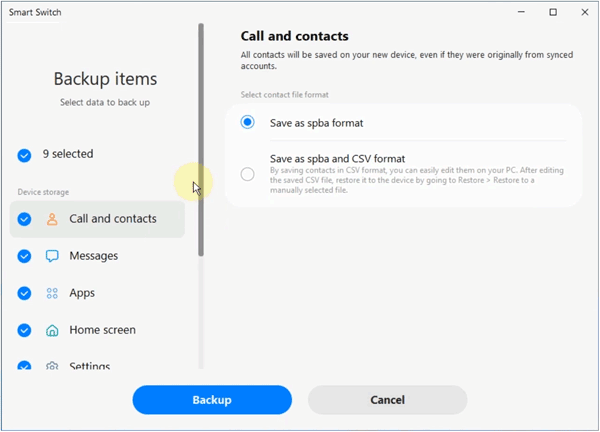The height and width of the screenshot is (432, 600).
Task: Toggle the Apps checkbox off
Action: tap(24, 293)
